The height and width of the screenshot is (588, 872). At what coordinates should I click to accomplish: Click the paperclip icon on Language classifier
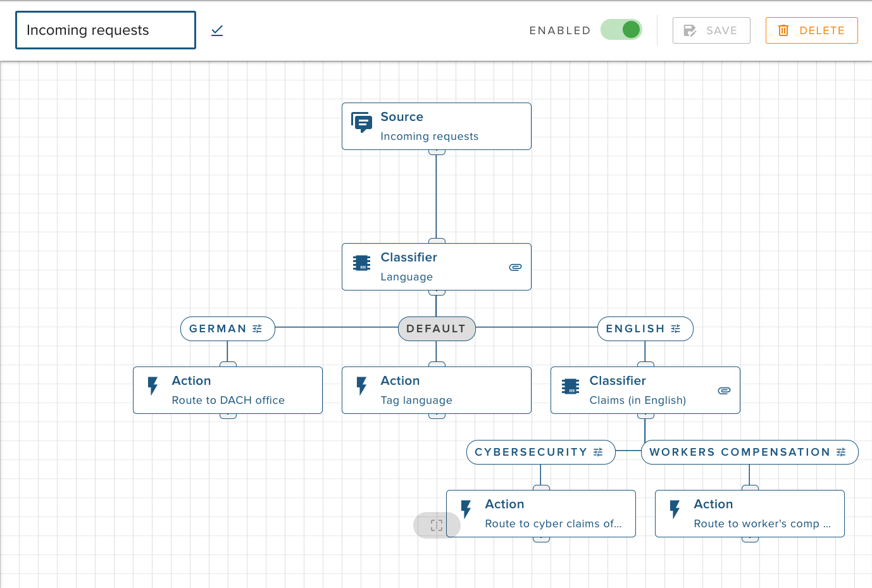515,267
